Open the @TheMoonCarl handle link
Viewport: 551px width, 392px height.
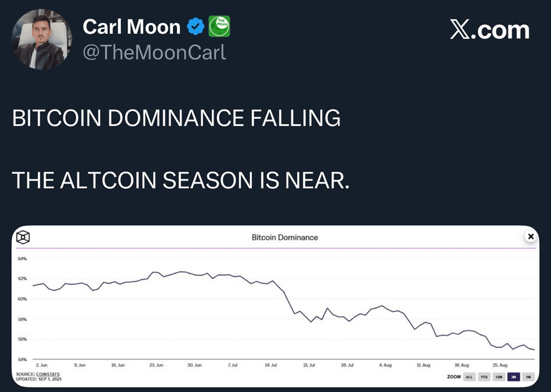pyautogui.click(x=154, y=53)
